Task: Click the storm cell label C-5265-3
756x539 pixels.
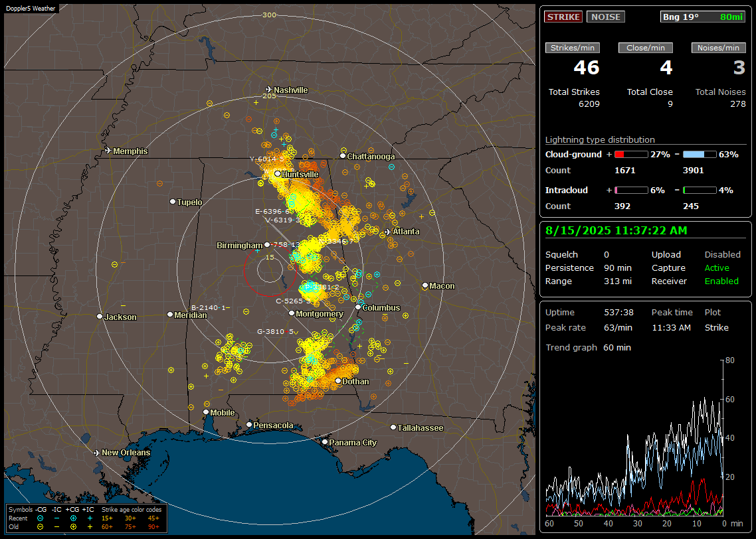Action: 293,301
